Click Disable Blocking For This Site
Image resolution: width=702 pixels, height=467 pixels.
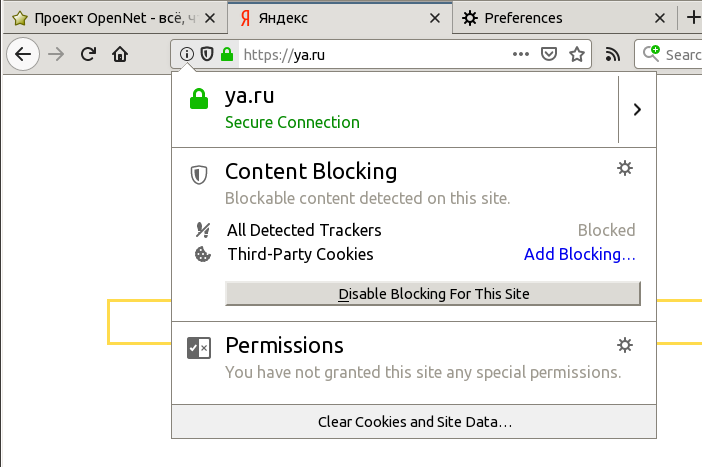(433, 294)
